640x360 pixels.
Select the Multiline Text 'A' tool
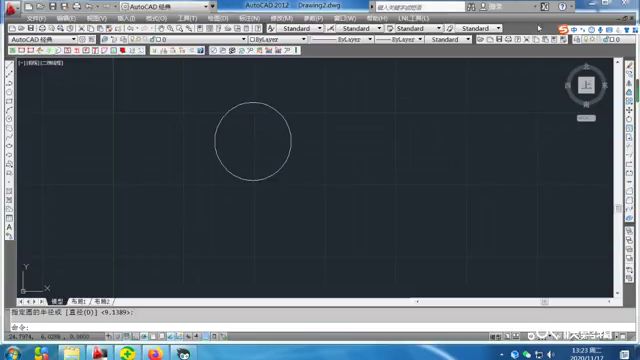click(9, 227)
